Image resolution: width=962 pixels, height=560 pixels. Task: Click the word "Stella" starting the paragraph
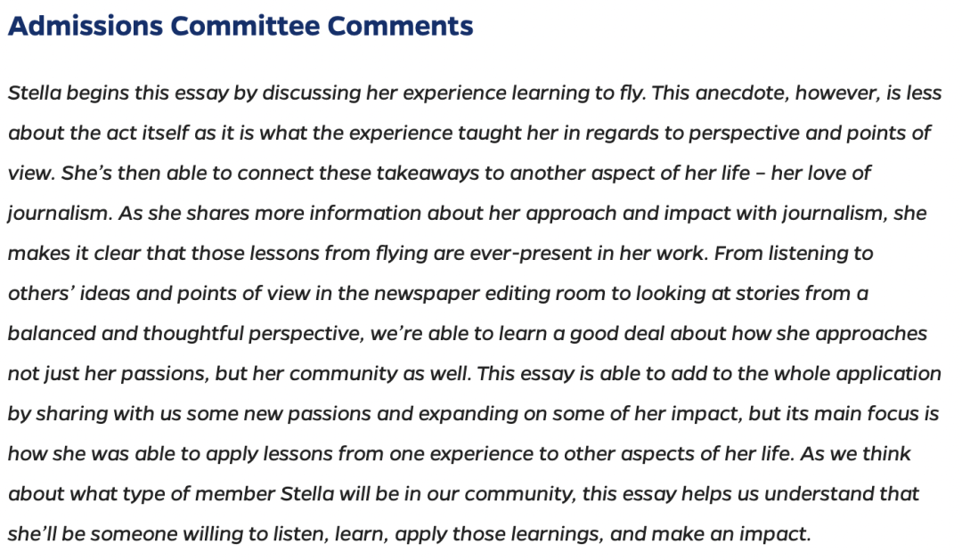click(x=35, y=93)
